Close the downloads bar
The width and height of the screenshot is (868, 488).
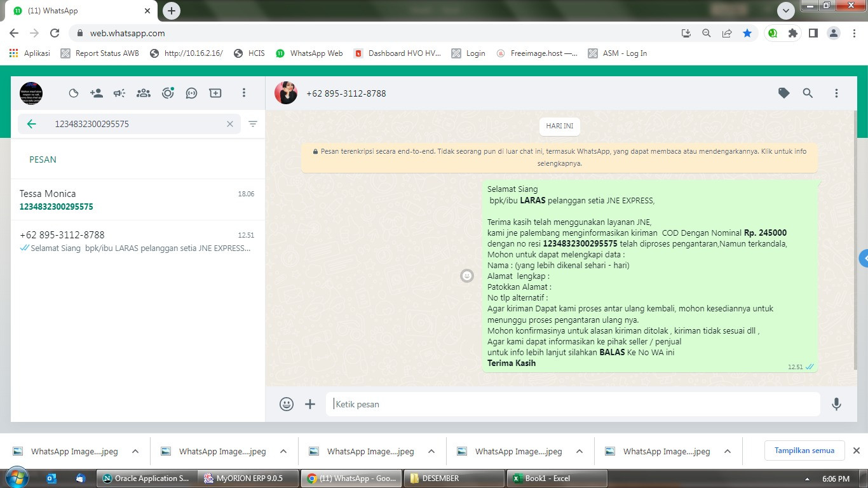(x=856, y=451)
